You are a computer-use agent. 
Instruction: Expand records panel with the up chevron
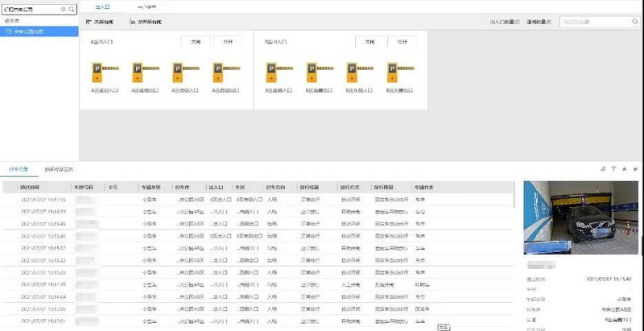[x=625, y=169]
